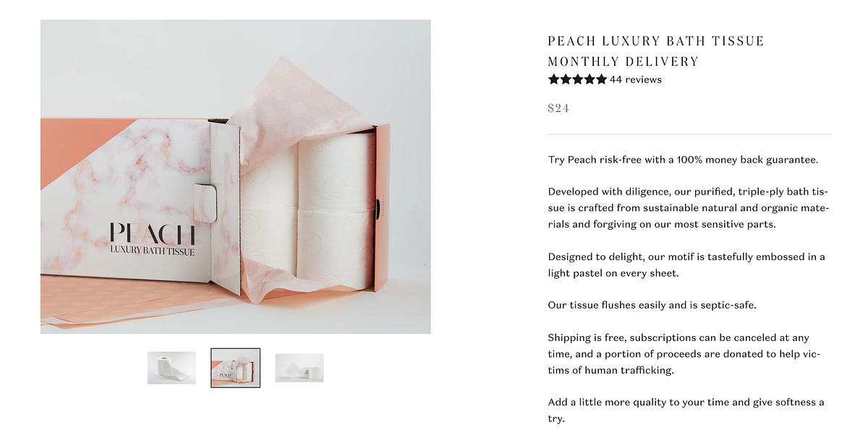Open the 44 reviews link
868x443 pixels.
636,79
